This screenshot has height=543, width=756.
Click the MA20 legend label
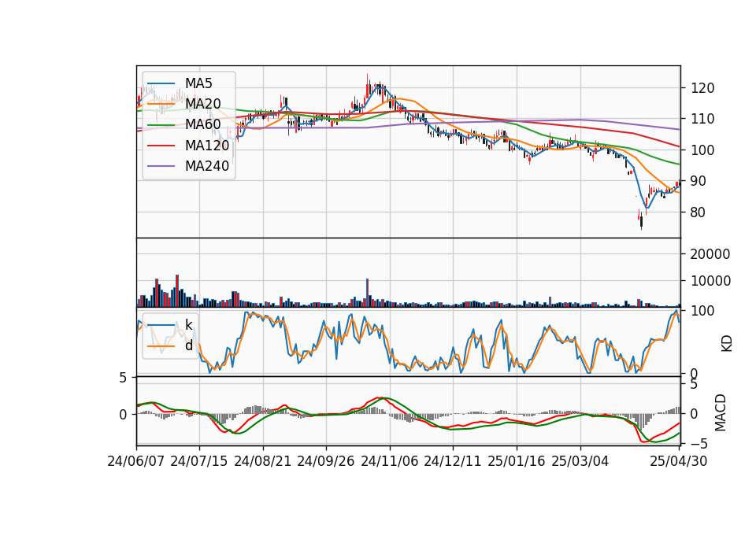[202, 104]
